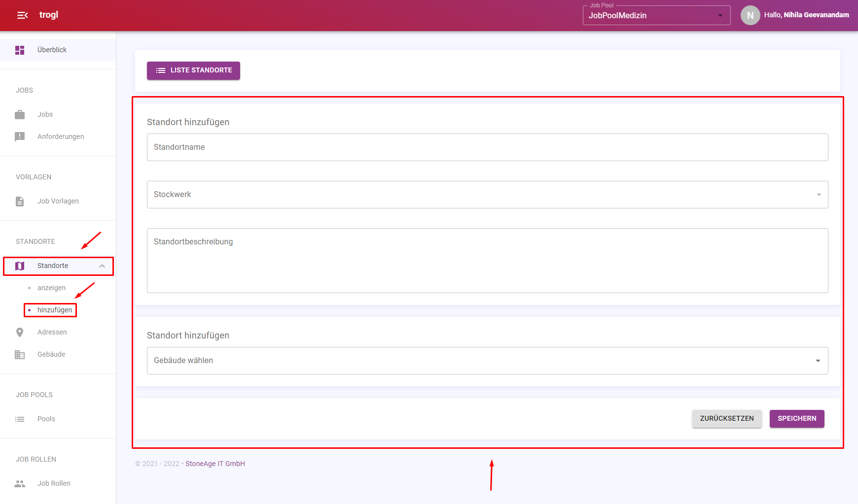This screenshot has height=504, width=858.
Task: Open Jobs in the sidebar
Action: click(x=58, y=114)
